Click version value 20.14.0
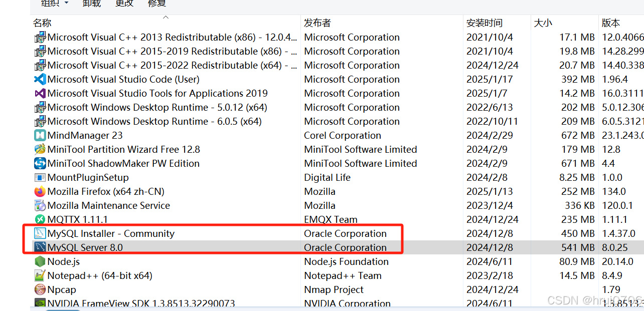 [x=617, y=261]
